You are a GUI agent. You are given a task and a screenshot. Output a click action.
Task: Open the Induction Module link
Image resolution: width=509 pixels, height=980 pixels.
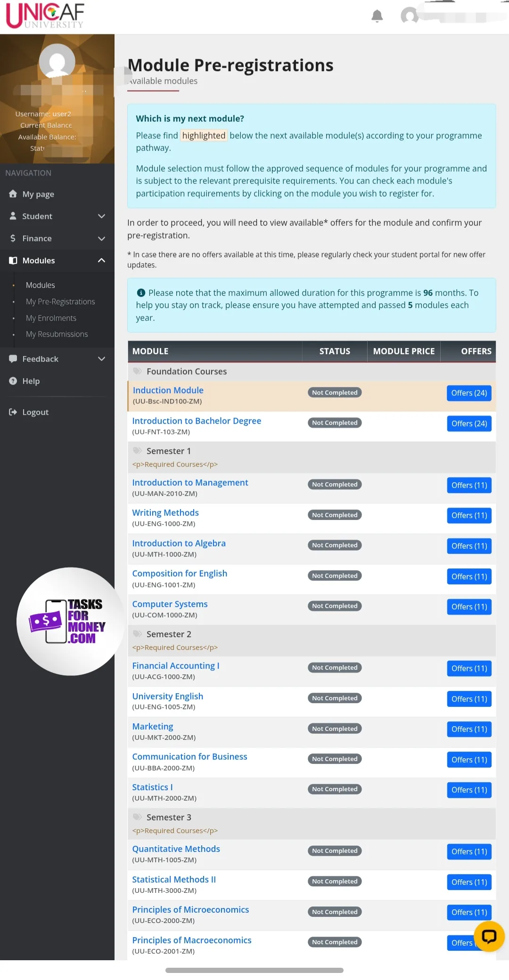coord(168,390)
